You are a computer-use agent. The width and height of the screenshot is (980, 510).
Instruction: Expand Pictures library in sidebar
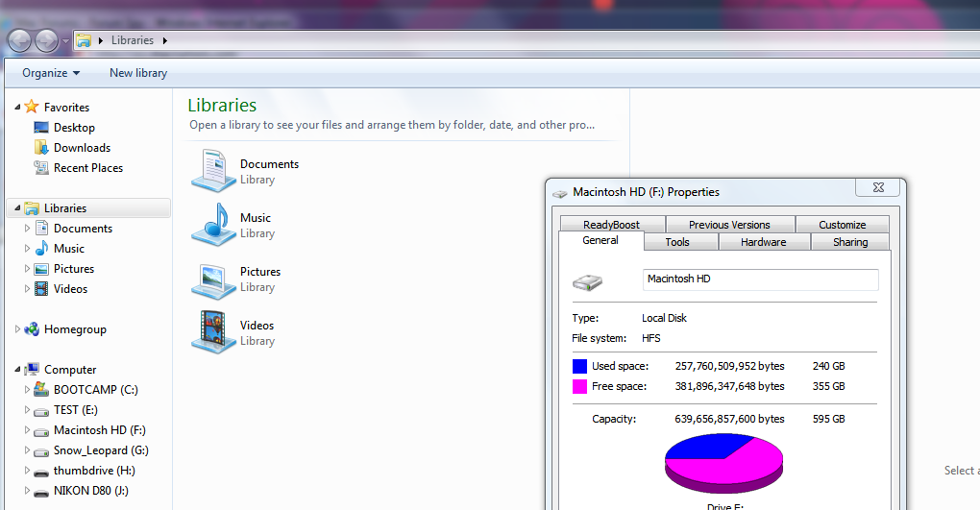click(x=27, y=269)
